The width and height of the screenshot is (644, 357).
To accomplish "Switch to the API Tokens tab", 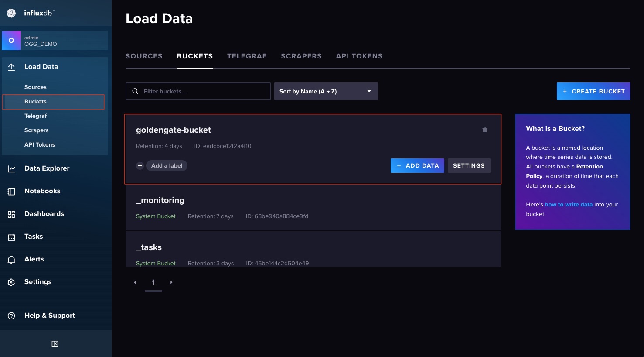I will (359, 56).
